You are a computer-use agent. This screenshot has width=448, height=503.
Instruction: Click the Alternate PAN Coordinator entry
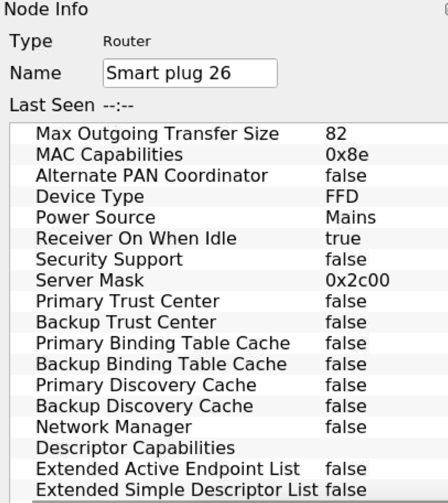158,175
